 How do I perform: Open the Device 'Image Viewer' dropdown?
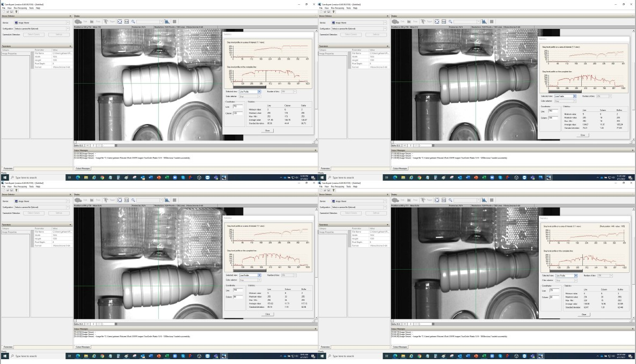click(x=69, y=23)
